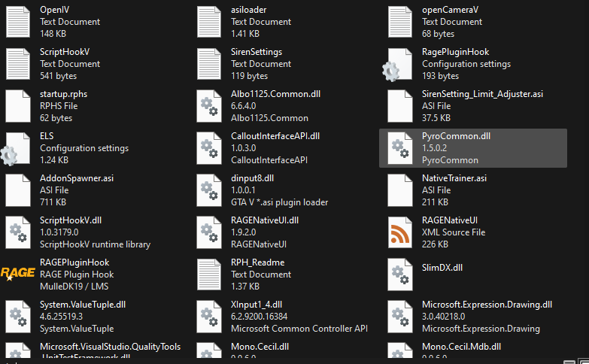The width and height of the screenshot is (589, 364).
Task: Select the 'NativeTrainer.asi' file name
Action: click(454, 178)
